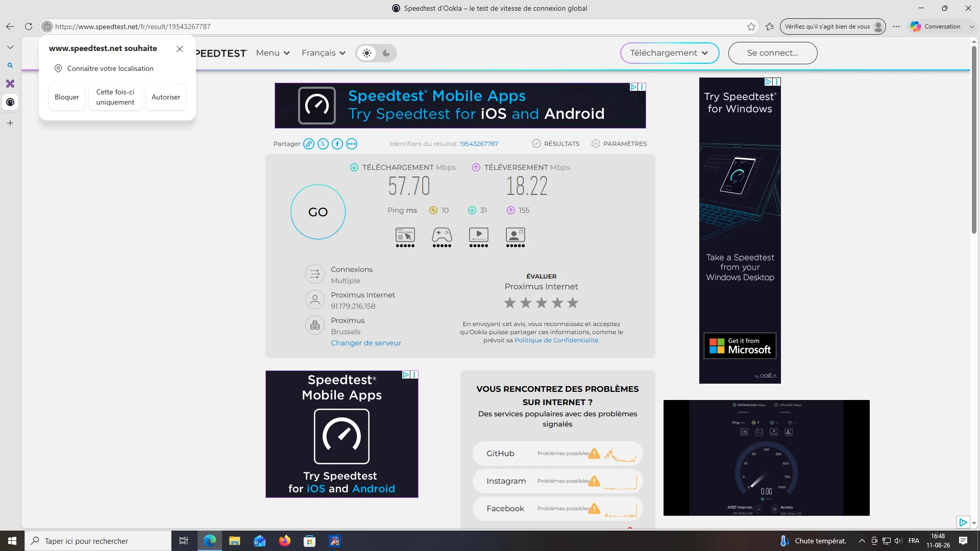Click the Connexions multiple icon
The image size is (980, 551).
[x=315, y=274]
